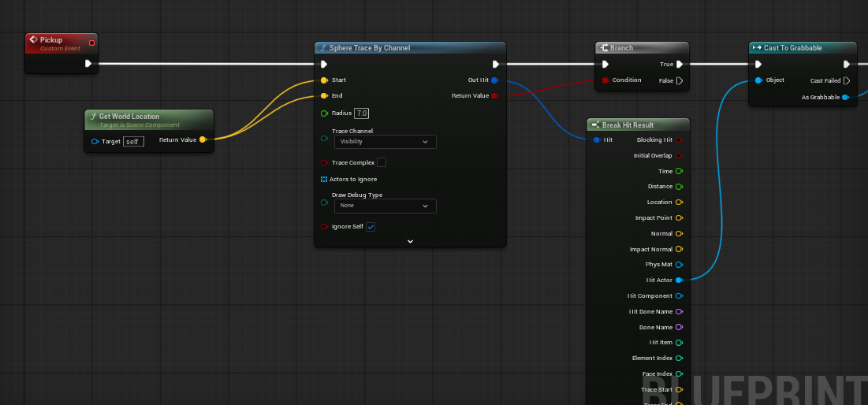
Task: Click the Trace Complex boolean pin
Action: tap(324, 162)
